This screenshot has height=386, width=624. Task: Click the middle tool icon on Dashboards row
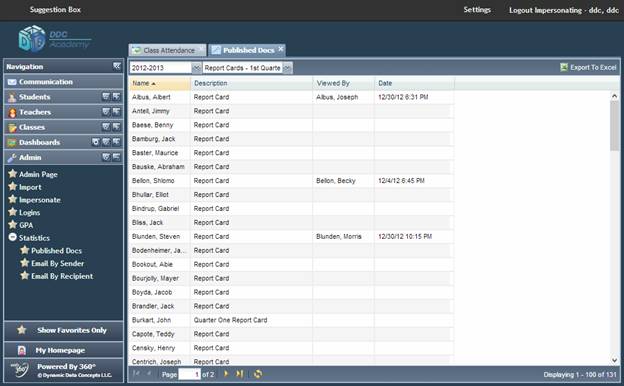(106, 142)
